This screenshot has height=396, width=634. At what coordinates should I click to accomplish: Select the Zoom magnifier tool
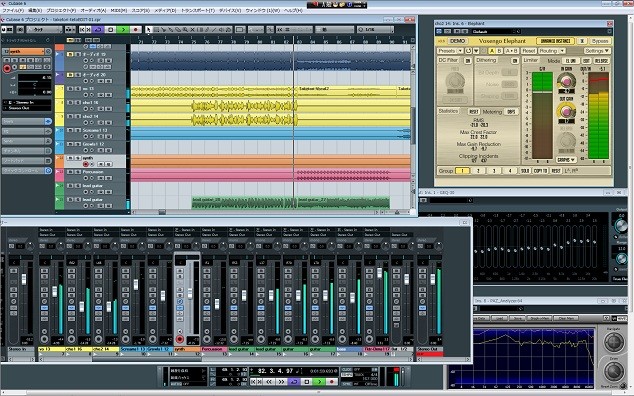coord(185,30)
